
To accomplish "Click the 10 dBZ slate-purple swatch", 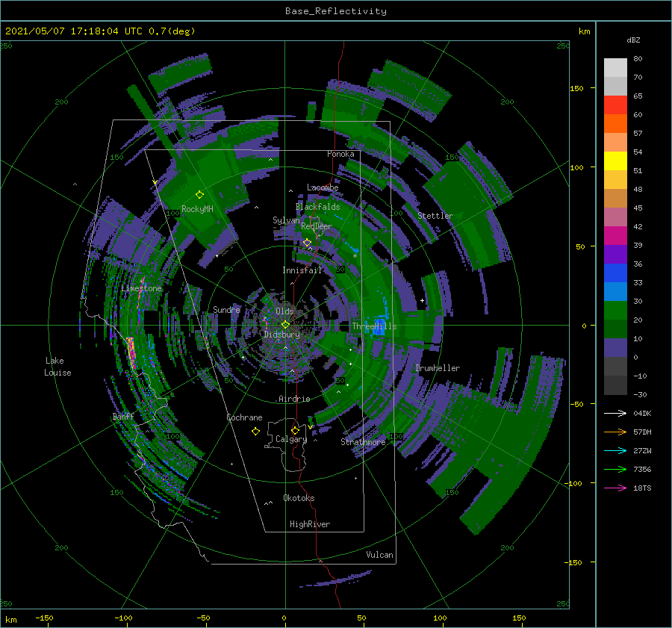I will 615,348.
